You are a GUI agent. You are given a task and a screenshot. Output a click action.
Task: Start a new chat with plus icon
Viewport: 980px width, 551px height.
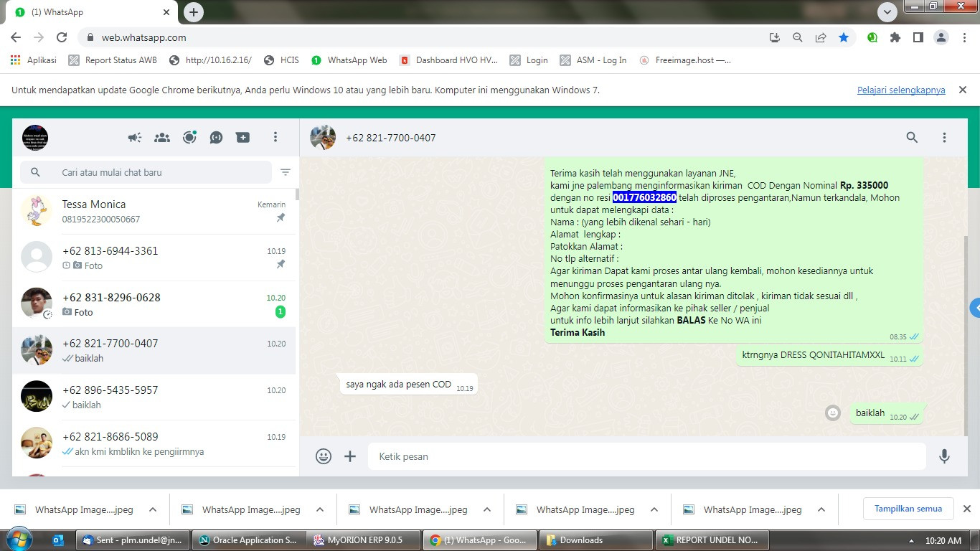point(243,138)
